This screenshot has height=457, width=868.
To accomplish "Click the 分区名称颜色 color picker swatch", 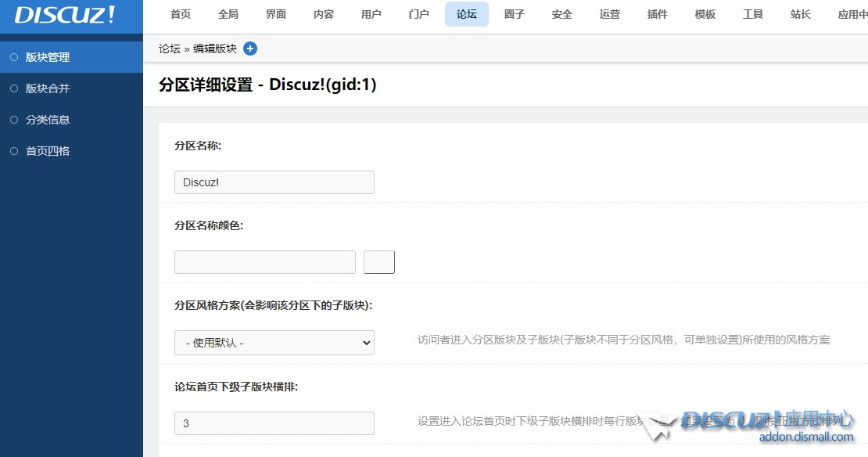I will click(x=379, y=262).
